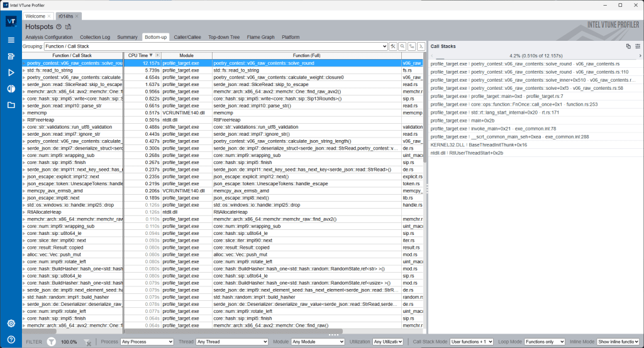Go to next call stack with right arrow
The height and width of the screenshot is (348, 644).
point(640,55)
